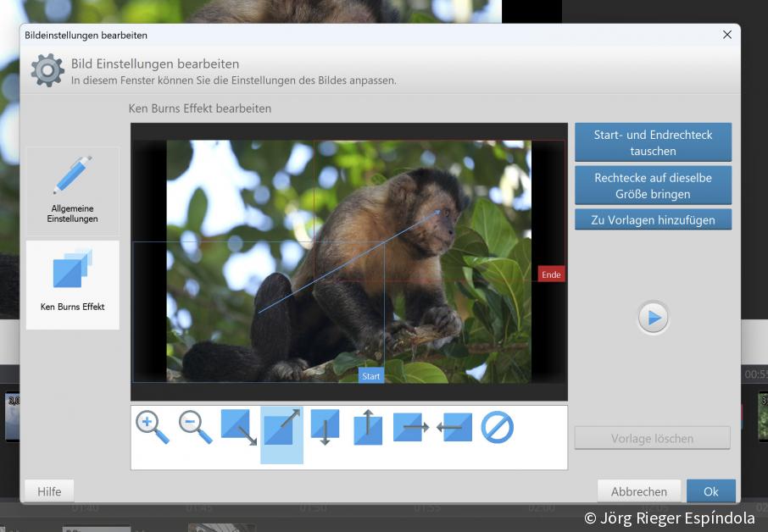Click the red Ende rectangle label
Viewport: 768px width, 532px height.
pos(551,274)
